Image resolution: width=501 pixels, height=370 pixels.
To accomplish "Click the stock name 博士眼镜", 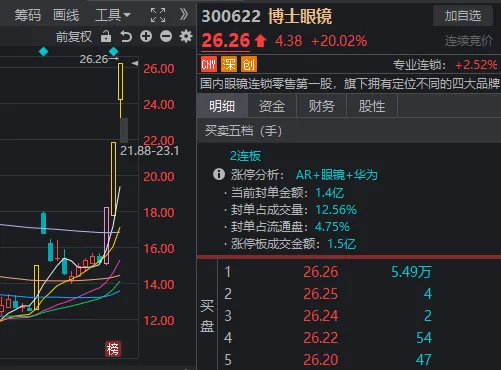I will 300,16.
